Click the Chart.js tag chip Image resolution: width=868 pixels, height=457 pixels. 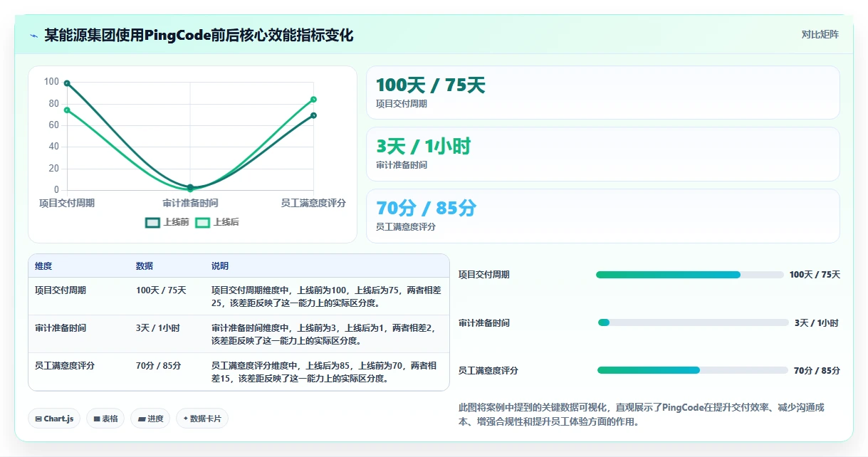point(55,419)
